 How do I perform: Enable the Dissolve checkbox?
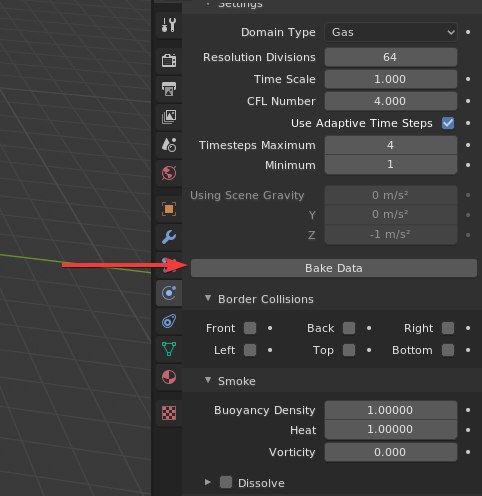pos(226,482)
